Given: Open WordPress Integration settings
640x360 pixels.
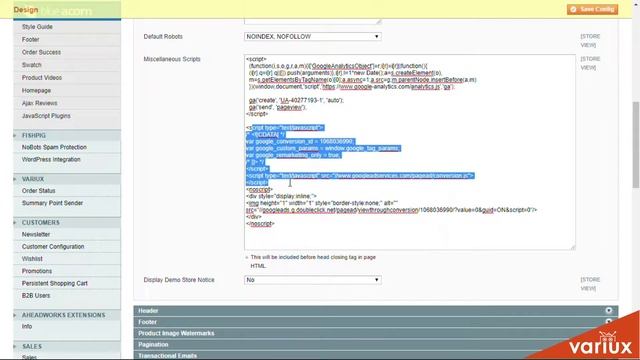Looking at the screenshot, I should click(x=51, y=160).
